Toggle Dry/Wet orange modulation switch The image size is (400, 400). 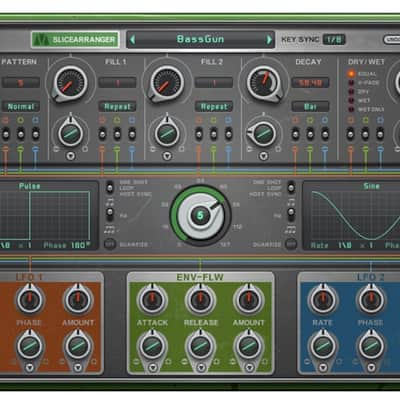pos(350,133)
